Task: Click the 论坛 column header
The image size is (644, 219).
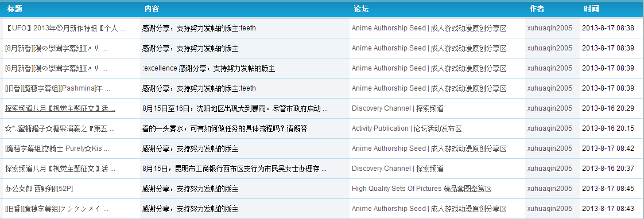Action: (361, 9)
